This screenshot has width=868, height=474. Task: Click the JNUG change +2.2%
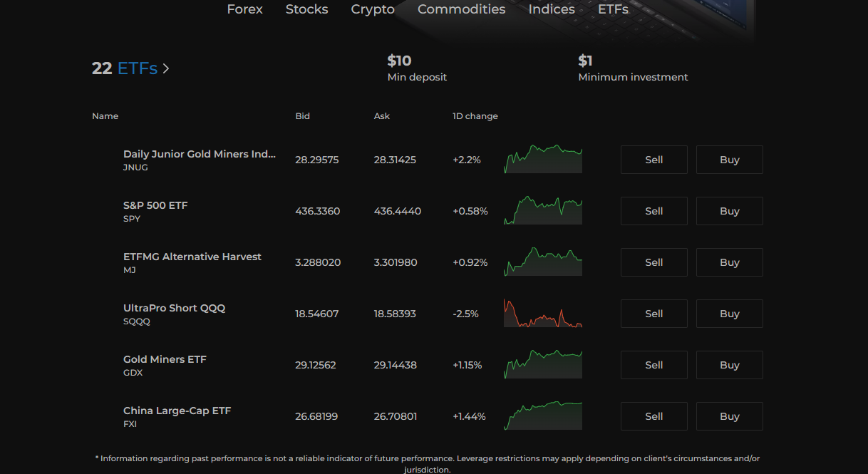(467, 160)
